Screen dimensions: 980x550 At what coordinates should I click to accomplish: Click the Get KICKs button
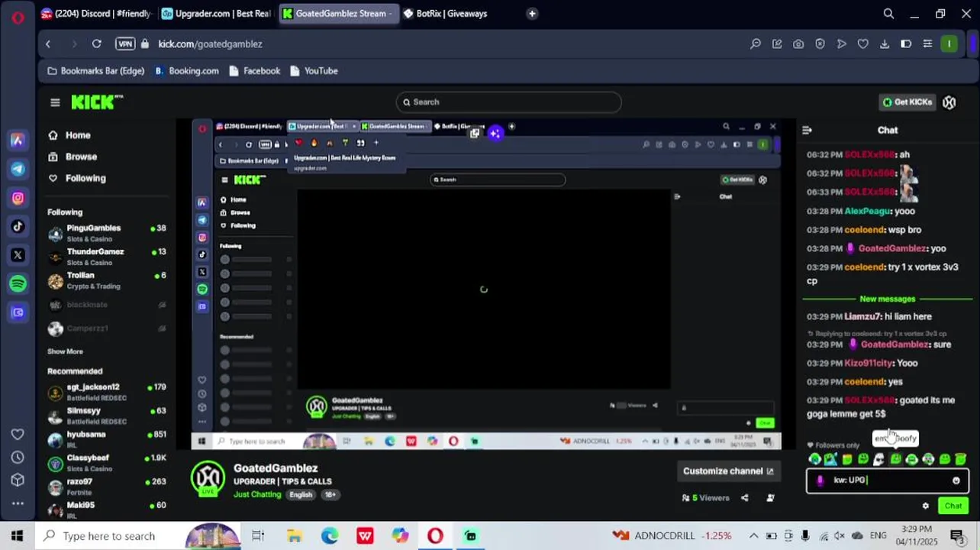[907, 102]
